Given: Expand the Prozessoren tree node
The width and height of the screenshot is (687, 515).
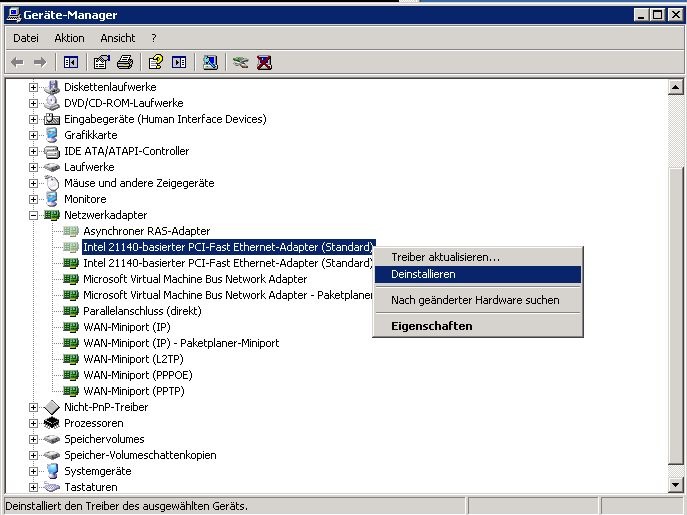Looking at the screenshot, I should point(33,423).
